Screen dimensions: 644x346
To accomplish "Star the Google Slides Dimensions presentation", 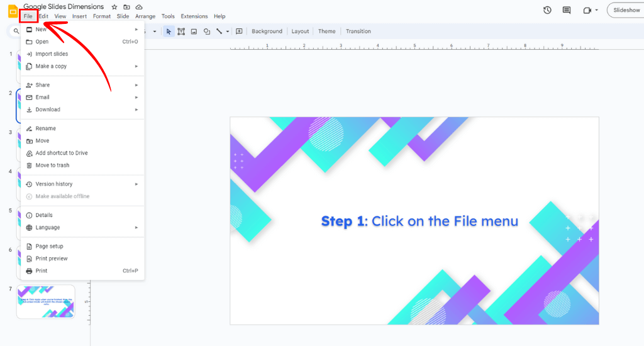I will 114,7.
